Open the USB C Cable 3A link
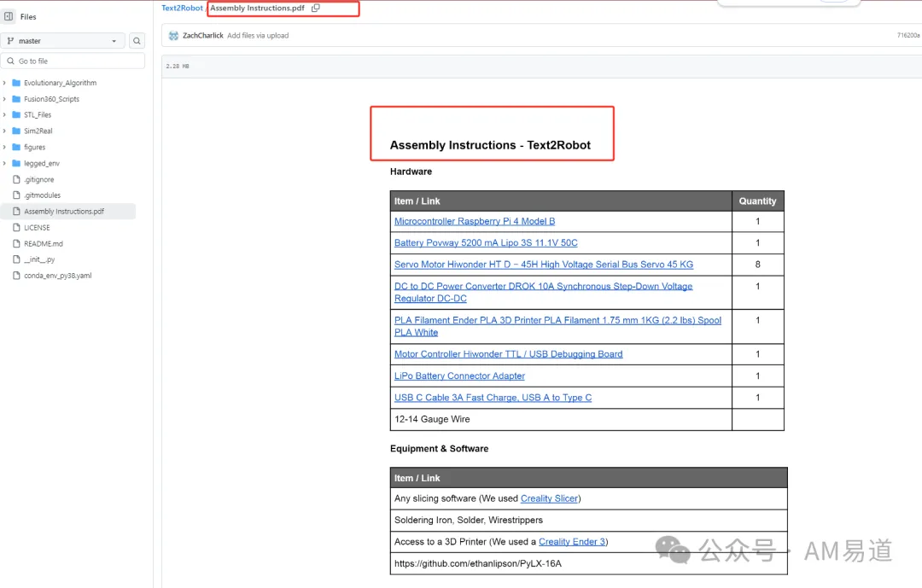This screenshot has width=922, height=588. click(493, 398)
